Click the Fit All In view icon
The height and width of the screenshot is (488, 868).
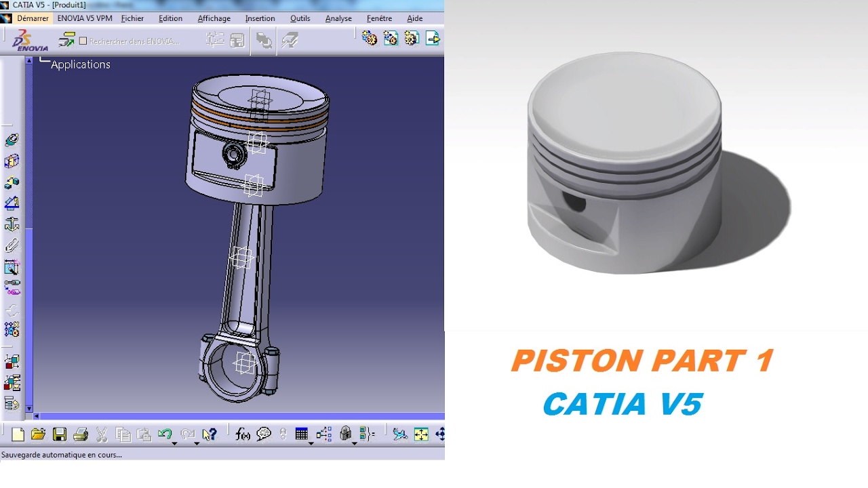(421, 434)
